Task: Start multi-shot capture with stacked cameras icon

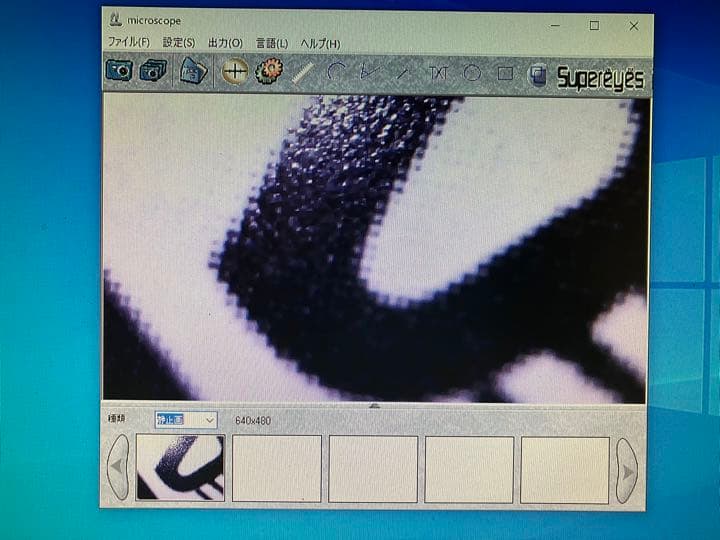Action: point(153,71)
